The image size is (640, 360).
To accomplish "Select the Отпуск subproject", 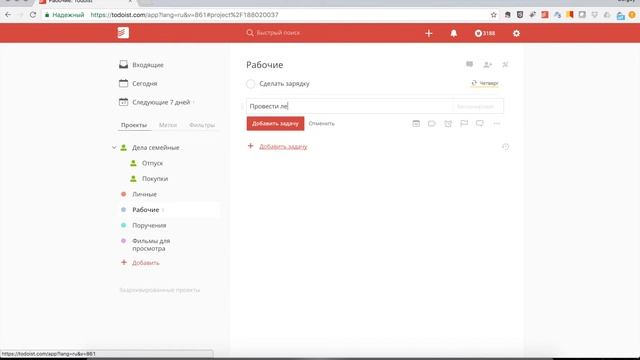I will tap(152, 163).
